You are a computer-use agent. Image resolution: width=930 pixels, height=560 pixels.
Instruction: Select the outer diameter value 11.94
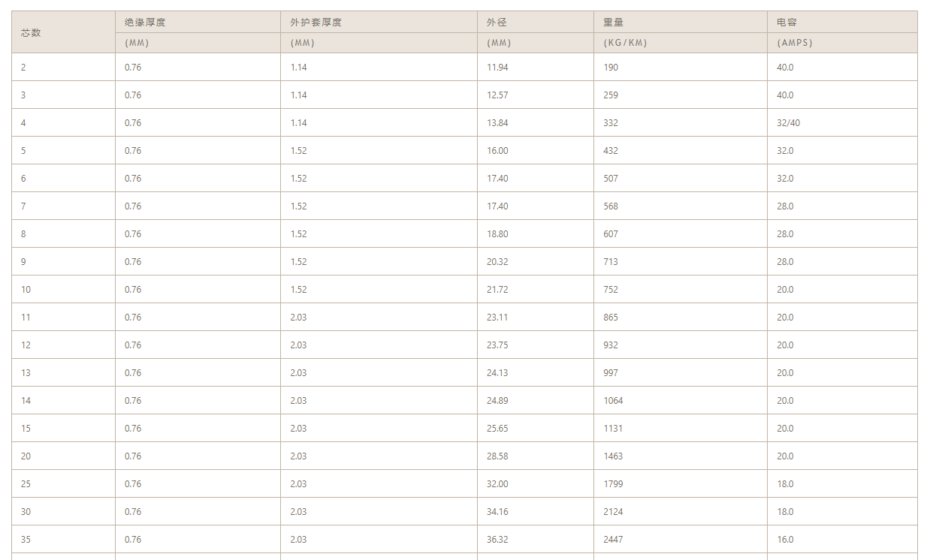[x=497, y=68]
